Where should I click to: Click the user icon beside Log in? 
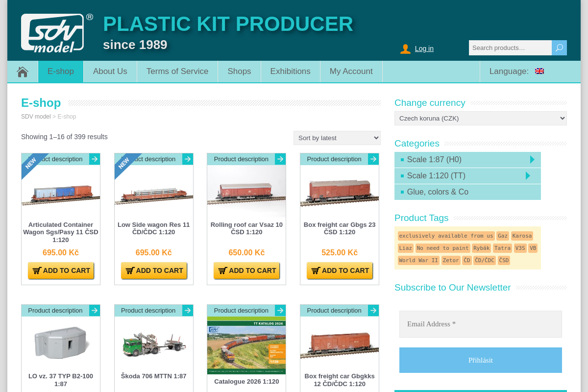(405, 49)
